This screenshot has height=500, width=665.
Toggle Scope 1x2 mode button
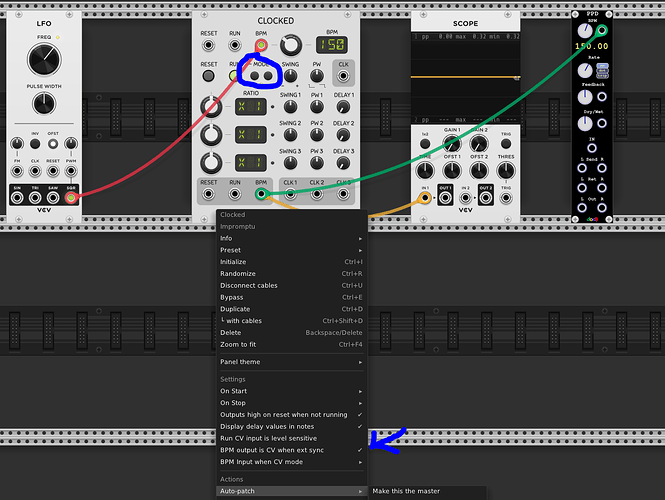425,144
